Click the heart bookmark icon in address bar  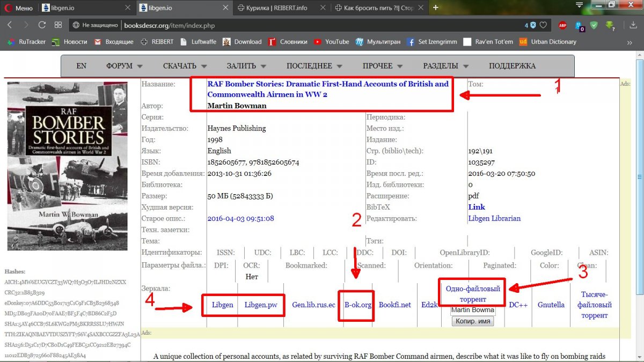pyautogui.click(x=543, y=25)
